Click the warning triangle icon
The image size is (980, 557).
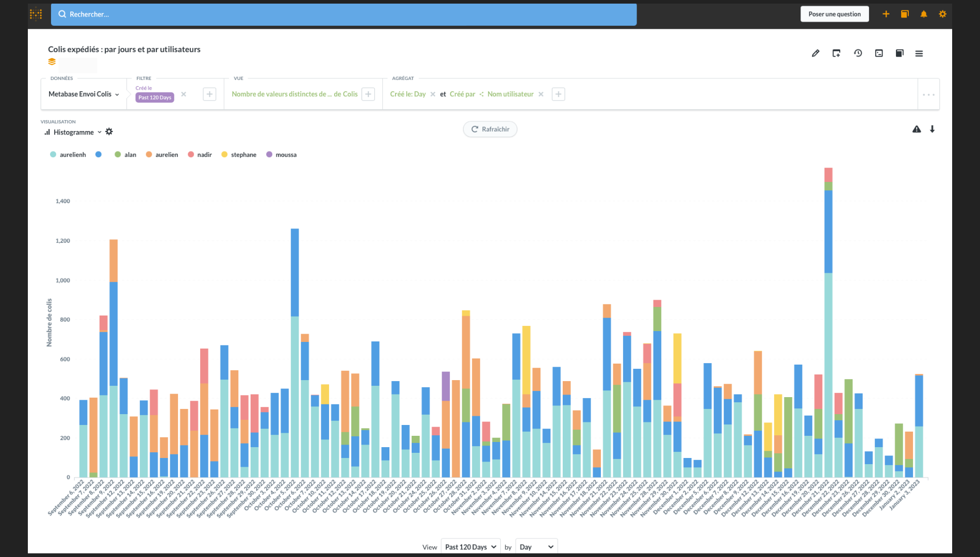point(917,129)
